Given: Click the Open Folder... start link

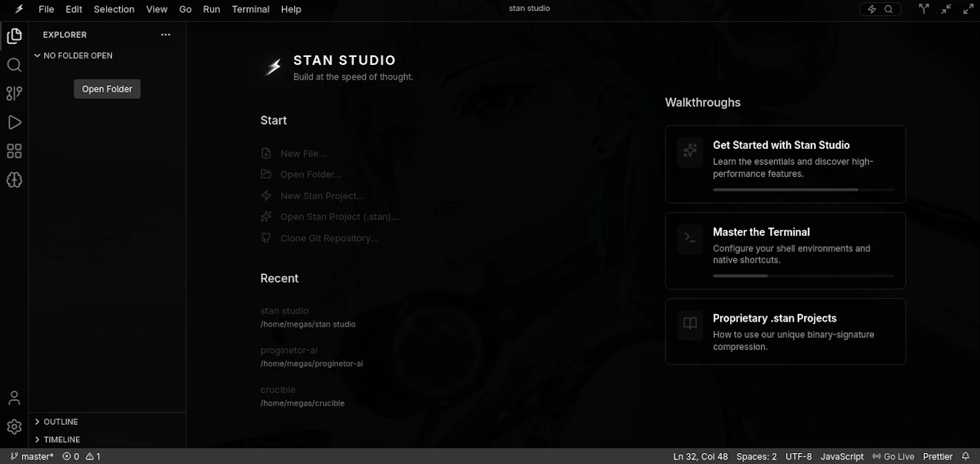Looking at the screenshot, I should pos(301,174).
